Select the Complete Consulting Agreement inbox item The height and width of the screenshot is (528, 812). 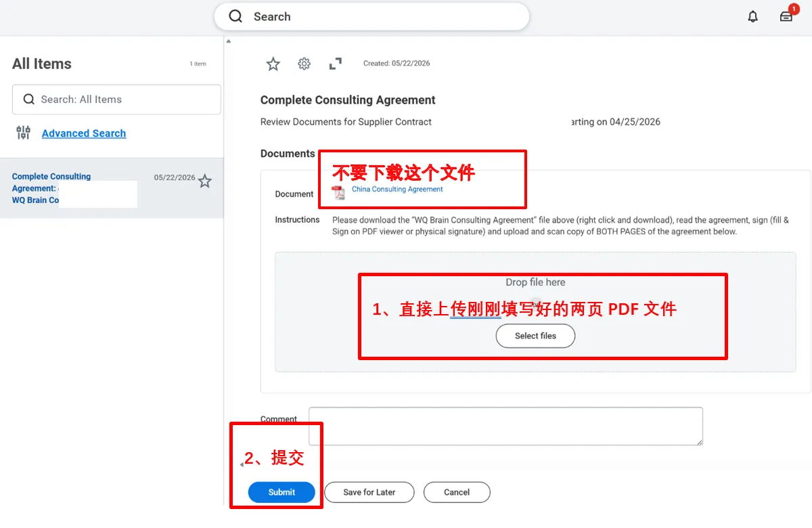[x=112, y=188]
